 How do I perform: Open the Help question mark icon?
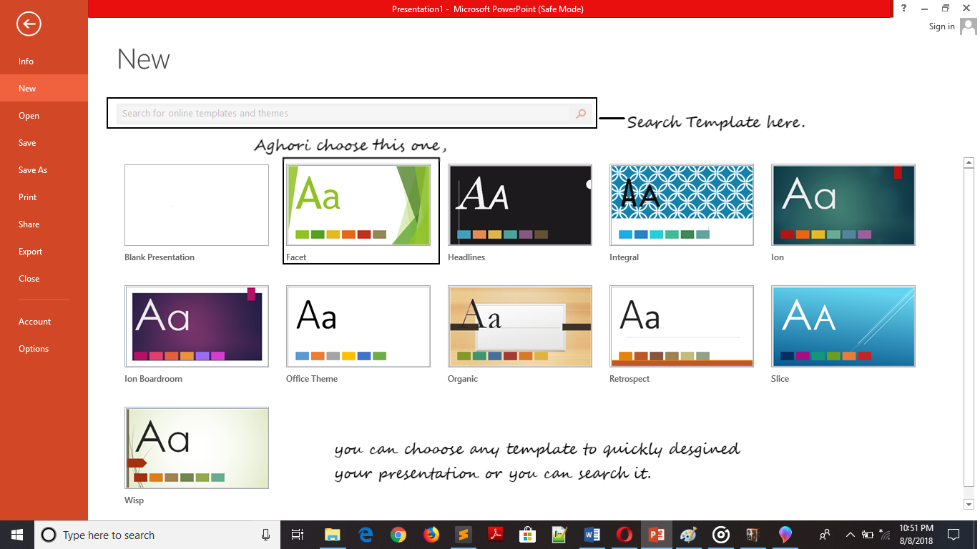point(904,8)
